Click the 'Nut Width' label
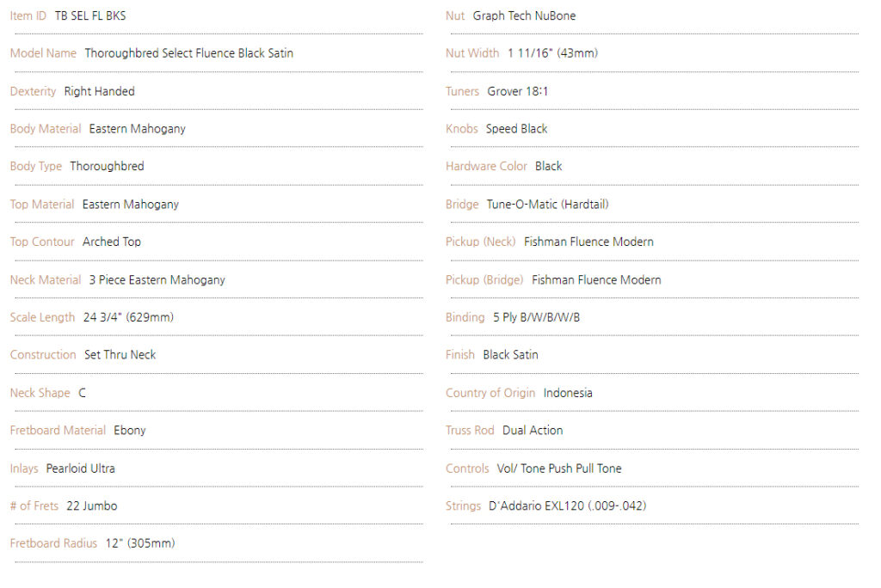Image resolution: width=881 pixels, height=588 pixels. pyautogui.click(x=472, y=53)
